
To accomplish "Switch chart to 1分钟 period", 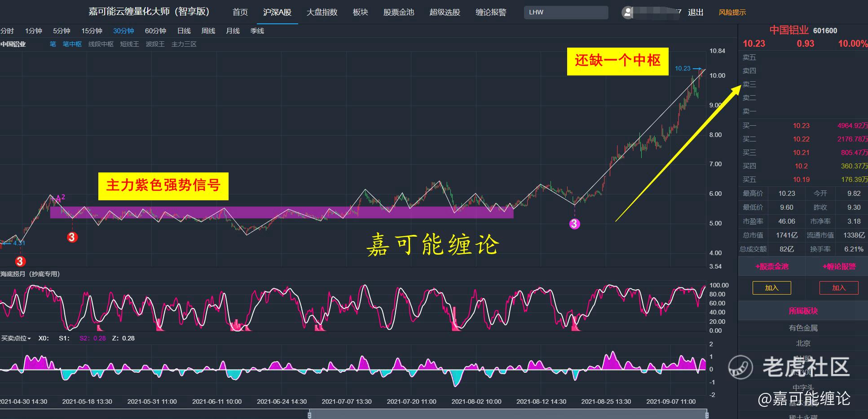I will pos(34,31).
